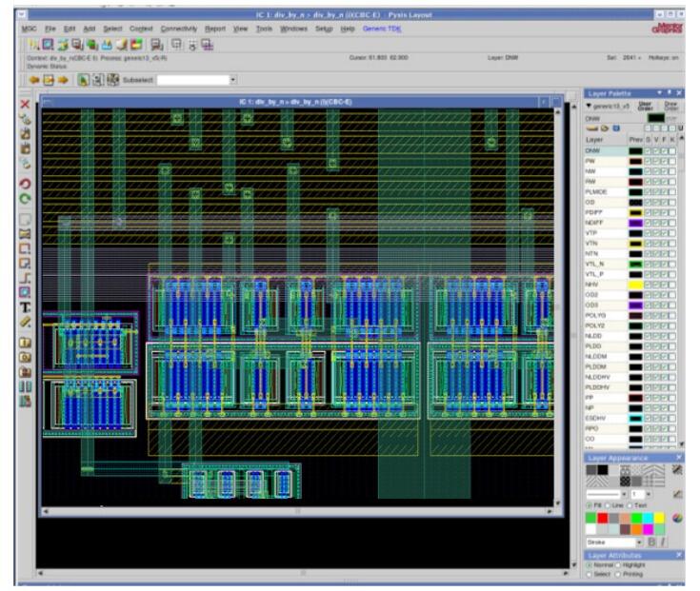Click the User Order button
The width and height of the screenshot is (700, 591).
644,106
